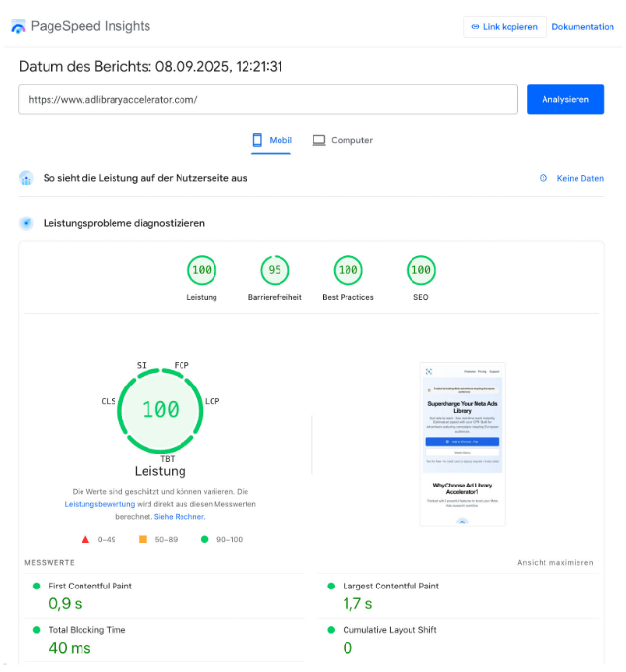This screenshot has height=672, width=626.
Task: Click the mobile page screenshot thumbnail
Action: pyautogui.click(x=462, y=445)
